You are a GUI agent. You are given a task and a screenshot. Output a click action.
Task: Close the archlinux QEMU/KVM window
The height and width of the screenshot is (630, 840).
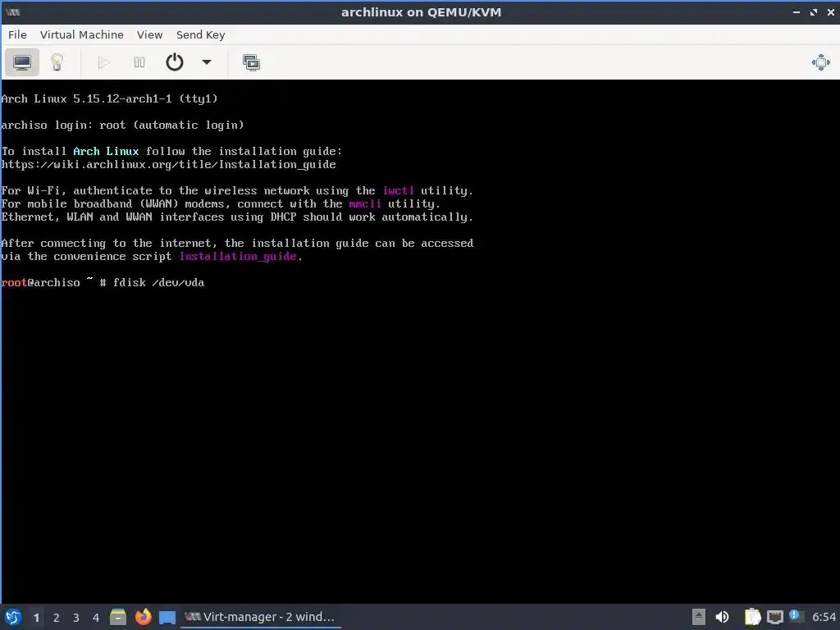tap(831, 12)
